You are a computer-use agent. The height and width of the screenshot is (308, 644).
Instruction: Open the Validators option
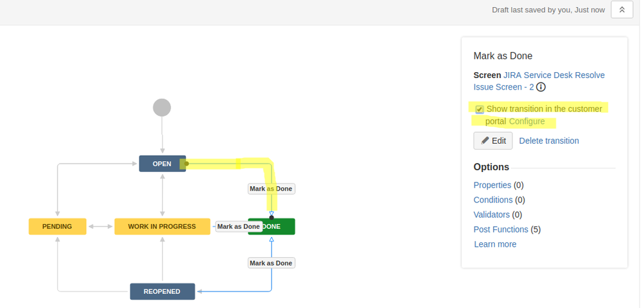point(491,215)
